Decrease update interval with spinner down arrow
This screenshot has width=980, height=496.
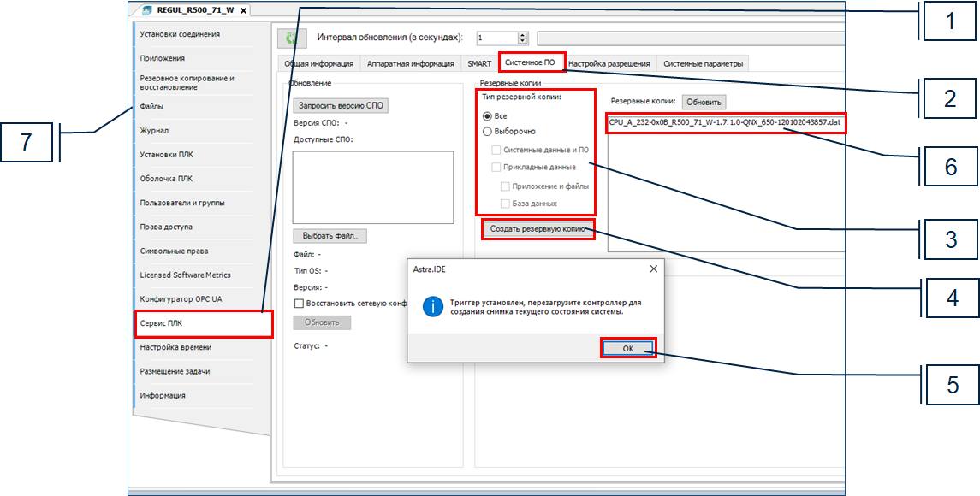click(523, 42)
